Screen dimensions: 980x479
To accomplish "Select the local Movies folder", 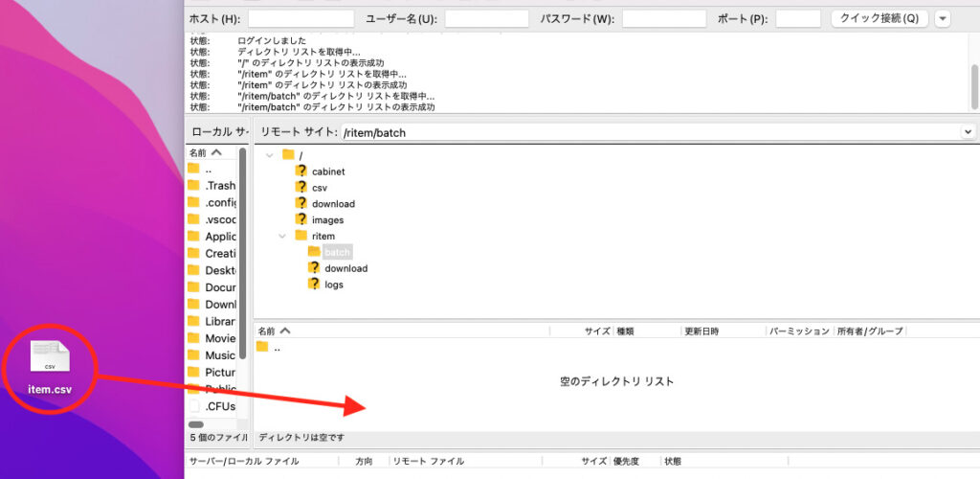I will 212,338.
